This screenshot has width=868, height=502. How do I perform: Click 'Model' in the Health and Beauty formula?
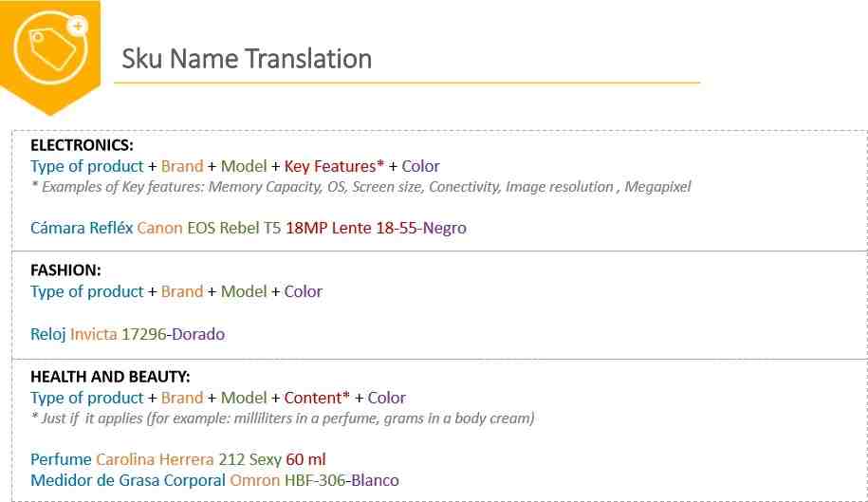(x=244, y=398)
